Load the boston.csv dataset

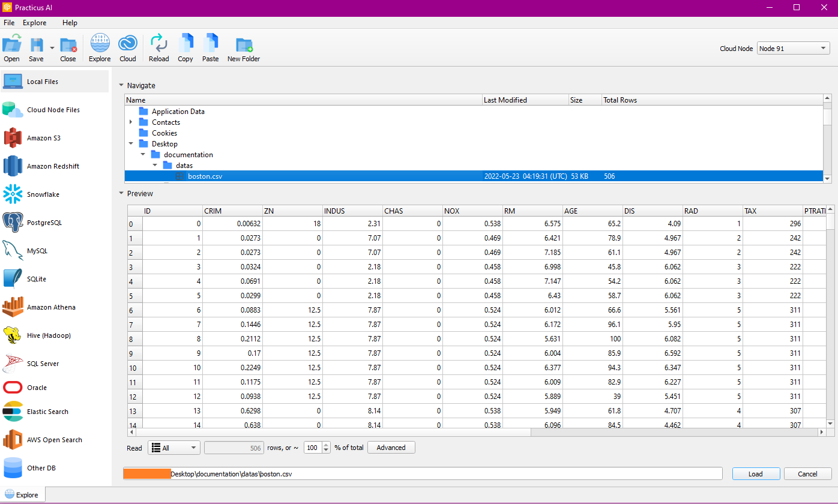[755, 473]
